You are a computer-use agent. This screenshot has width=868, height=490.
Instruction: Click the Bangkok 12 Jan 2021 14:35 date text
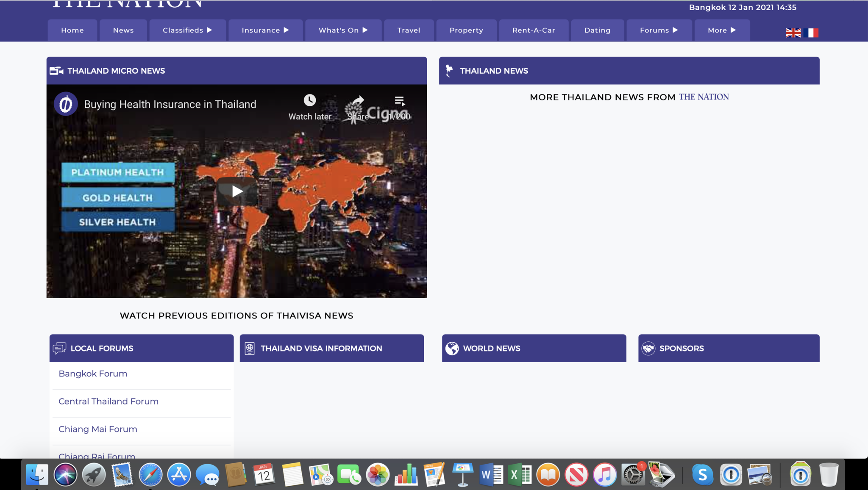tap(743, 7)
